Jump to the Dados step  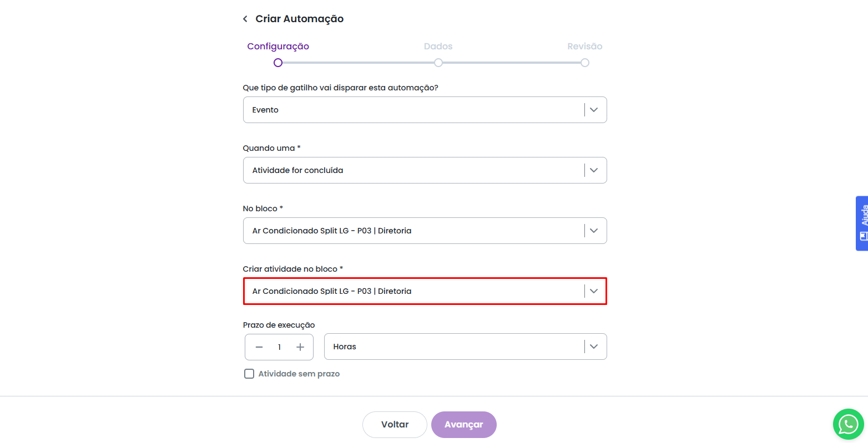click(x=438, y=47)
